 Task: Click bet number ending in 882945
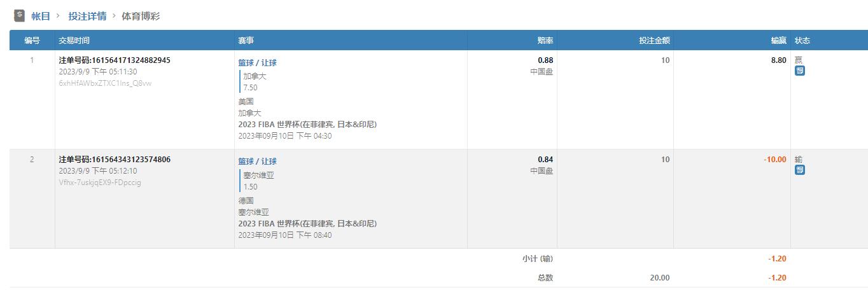tap(115, 60)
